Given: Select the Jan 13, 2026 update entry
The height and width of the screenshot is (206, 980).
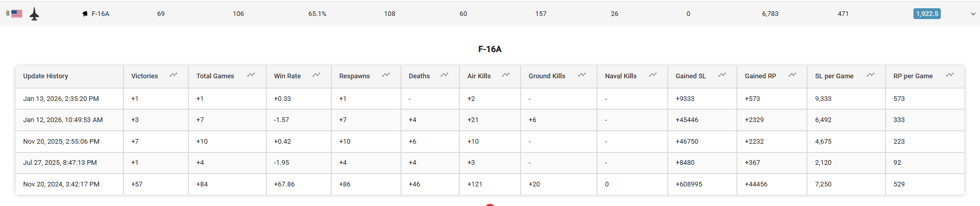Looking at the screenshot, I should click(x=61, y=99).
